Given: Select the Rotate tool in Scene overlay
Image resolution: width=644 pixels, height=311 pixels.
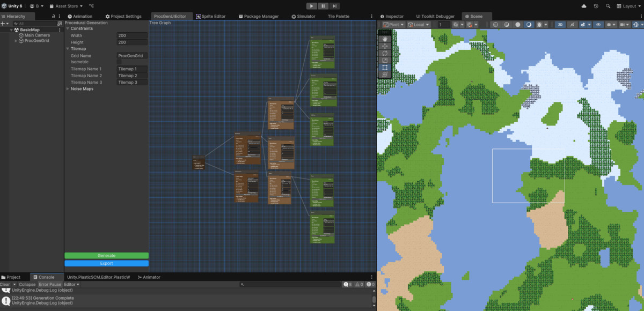Looking at the screenshot, I should (385, 53).
